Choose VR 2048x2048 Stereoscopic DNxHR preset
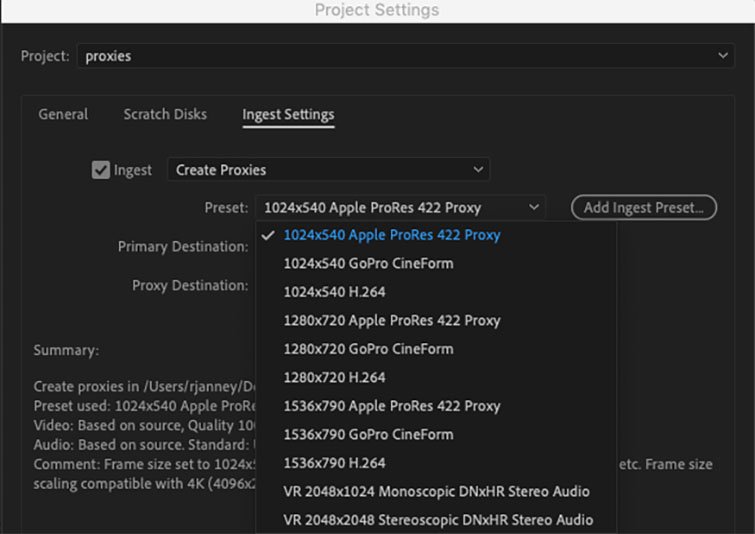The image size is (755, 534). click(438, 520)
